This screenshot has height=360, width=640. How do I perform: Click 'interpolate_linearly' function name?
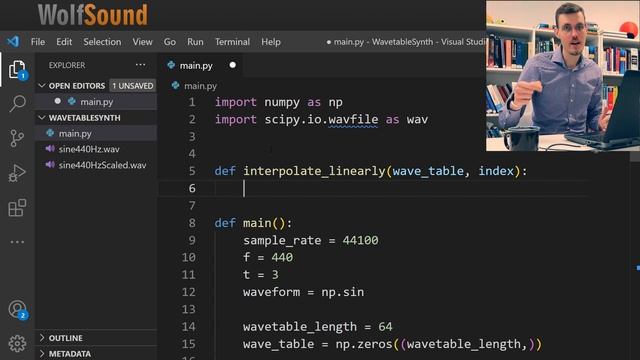click(314, 171)
